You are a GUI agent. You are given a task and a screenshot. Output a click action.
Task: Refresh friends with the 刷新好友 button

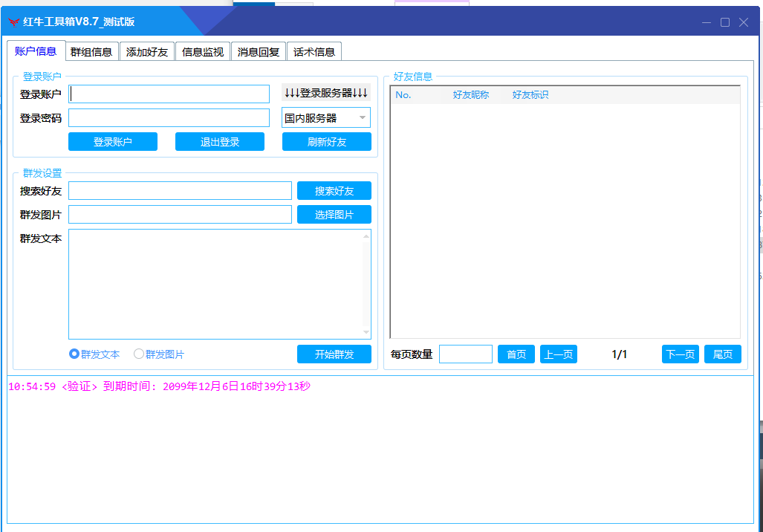tap(327, 142)
